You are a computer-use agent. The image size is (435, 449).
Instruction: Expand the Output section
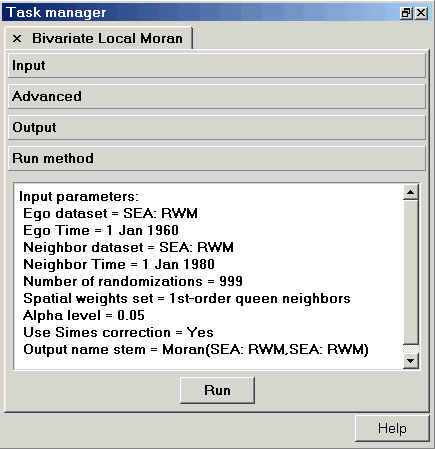tap(217, 127)
